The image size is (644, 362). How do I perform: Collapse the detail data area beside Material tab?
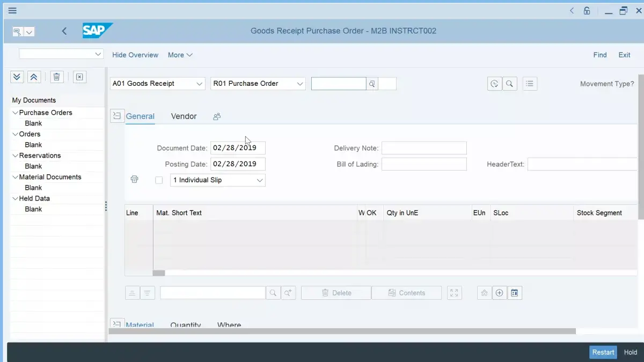pyautogui.click(x=117, y=323)
